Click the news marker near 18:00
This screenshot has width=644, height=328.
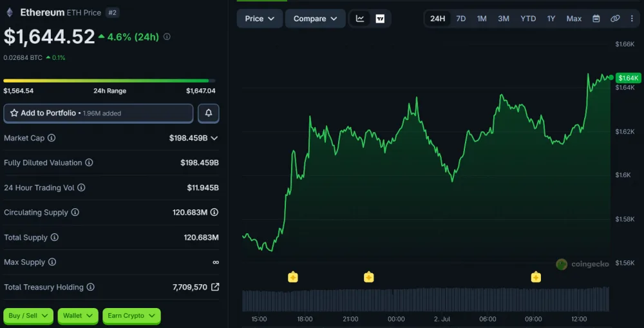tap(293, 277)
